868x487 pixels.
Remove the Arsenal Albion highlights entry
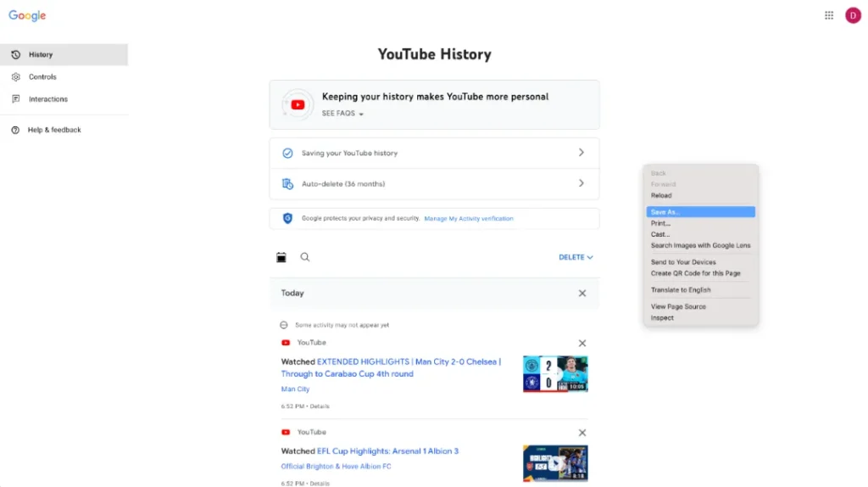[x=581, y=433]
